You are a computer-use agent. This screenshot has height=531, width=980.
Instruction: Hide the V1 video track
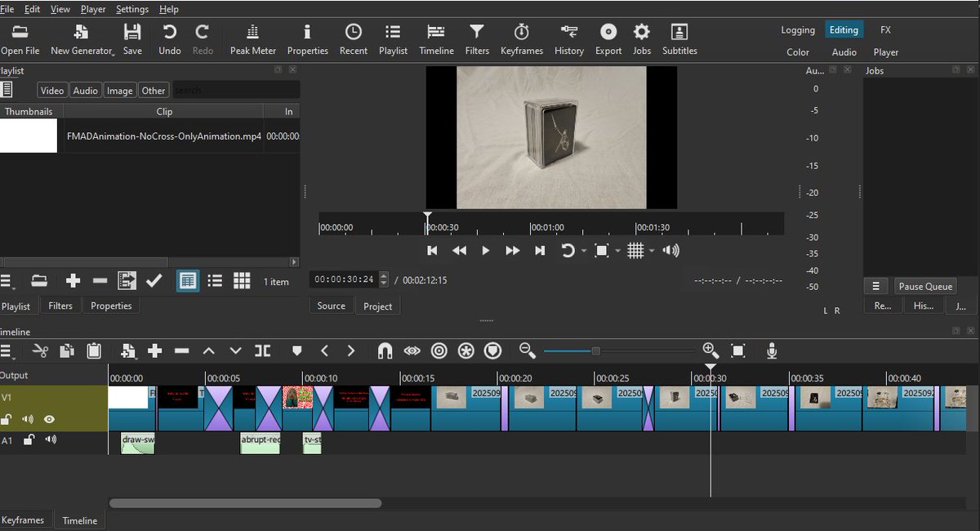pyautogui.click(x=51, y=419)
